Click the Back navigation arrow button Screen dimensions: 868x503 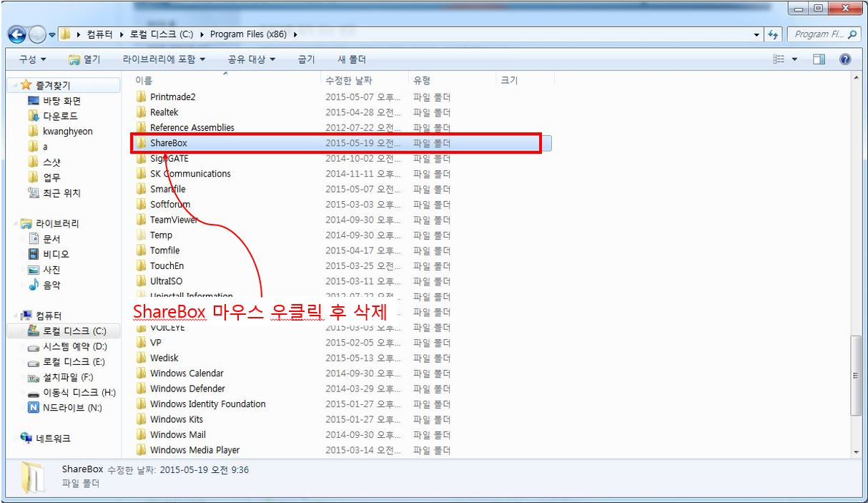tap(17, 34)
